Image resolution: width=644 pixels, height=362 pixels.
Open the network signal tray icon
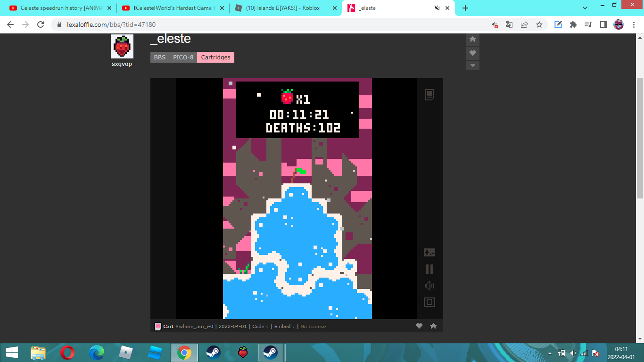tap(584, 353)
